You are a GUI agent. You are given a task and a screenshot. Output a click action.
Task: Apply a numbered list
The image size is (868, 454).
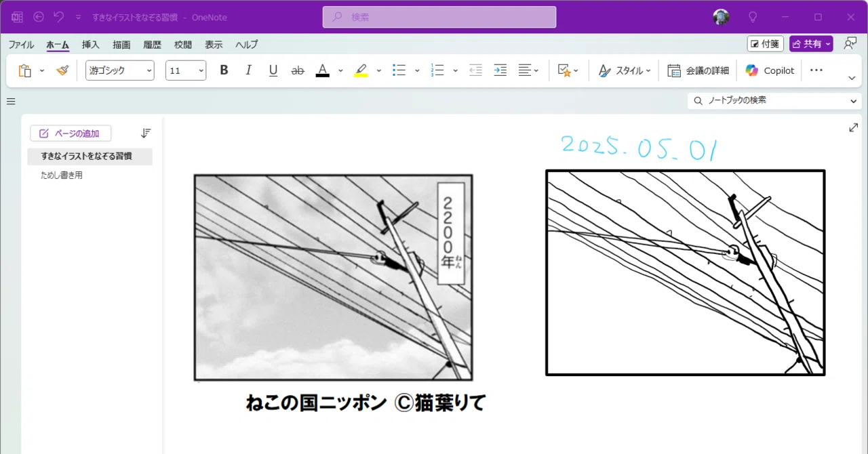(x=437, y=70)
